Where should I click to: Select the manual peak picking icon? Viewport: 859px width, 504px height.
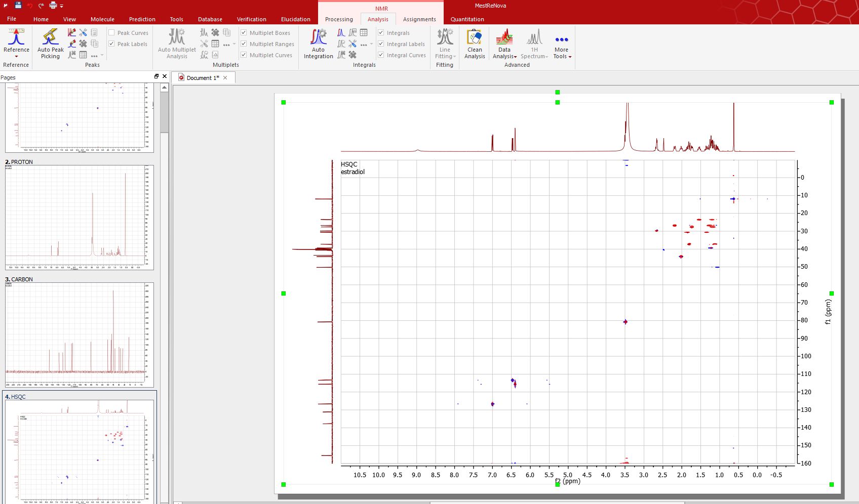point(72,32)
